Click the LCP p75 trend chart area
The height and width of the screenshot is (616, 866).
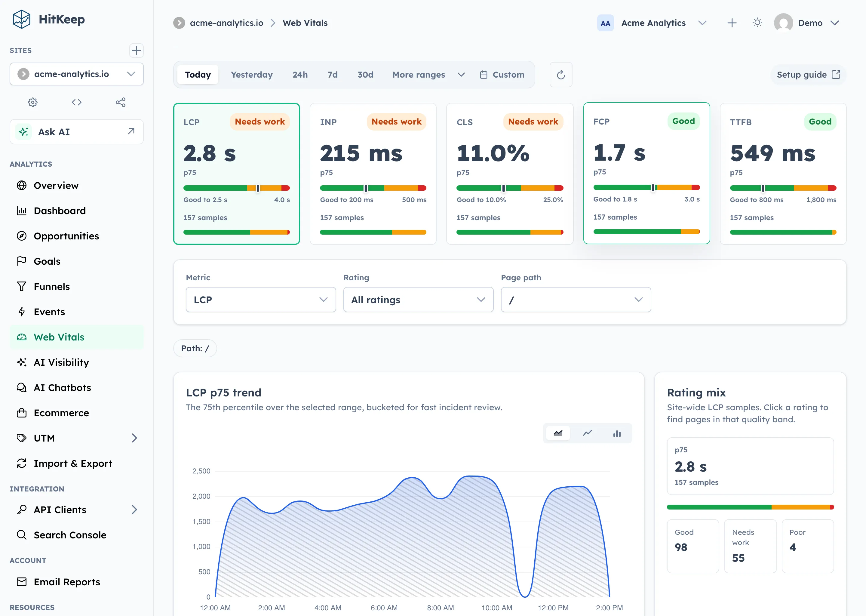click(x=412, y=534)
